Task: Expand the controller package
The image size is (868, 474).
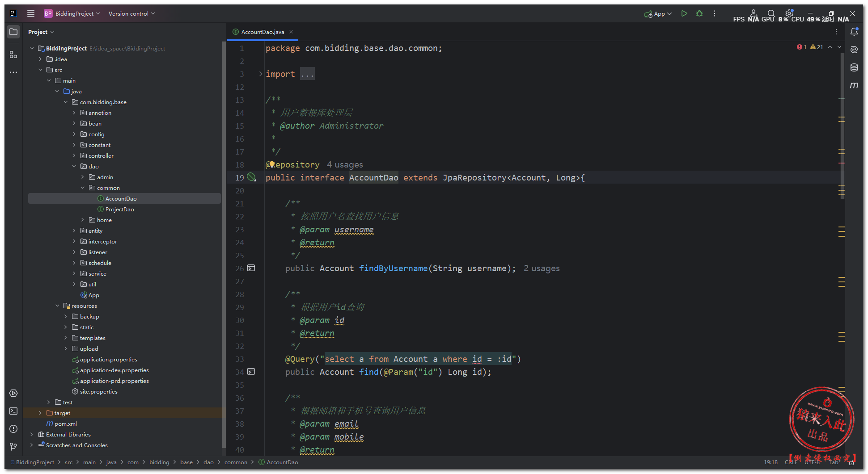Action: pyautogui.click(x=74, y=156)
